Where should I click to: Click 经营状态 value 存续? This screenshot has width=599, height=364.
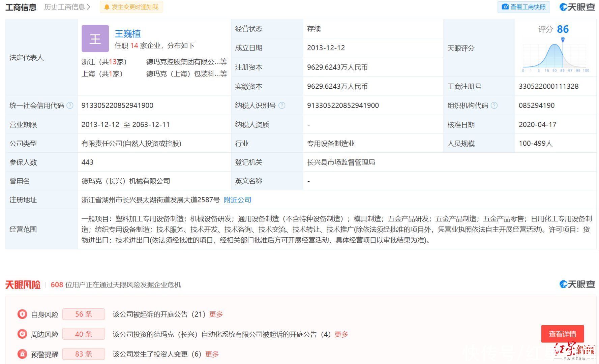(x=314, y=29)
